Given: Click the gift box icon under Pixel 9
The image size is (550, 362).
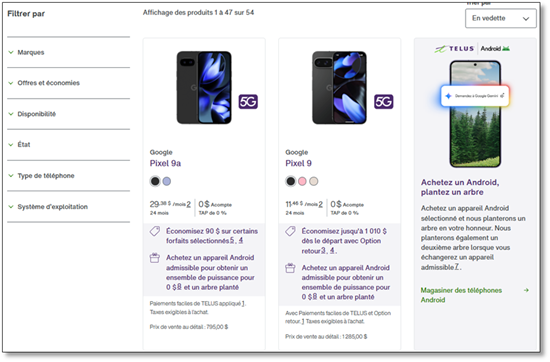Looking at the screenshot, I should (x=290, y=268).
